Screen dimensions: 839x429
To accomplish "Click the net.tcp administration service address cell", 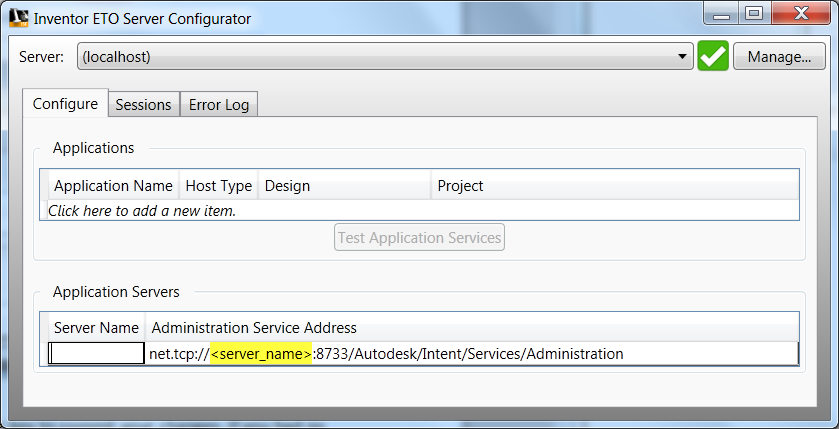I will point(471,353).
